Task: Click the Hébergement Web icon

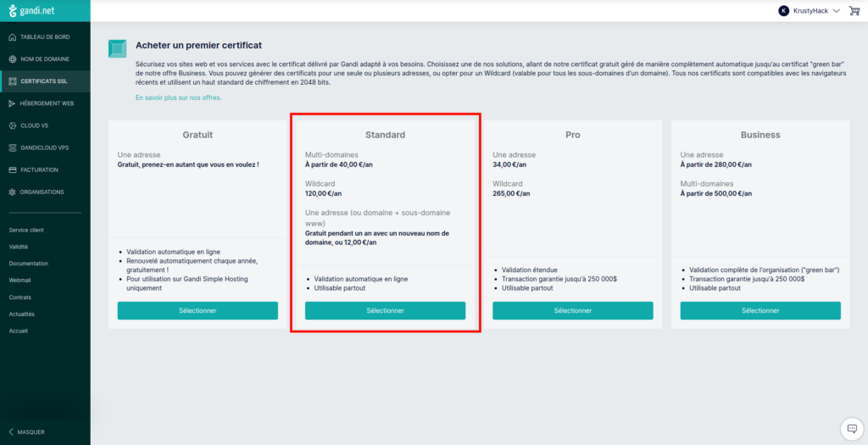Action: pyautogui.click(x=13, y=103)
